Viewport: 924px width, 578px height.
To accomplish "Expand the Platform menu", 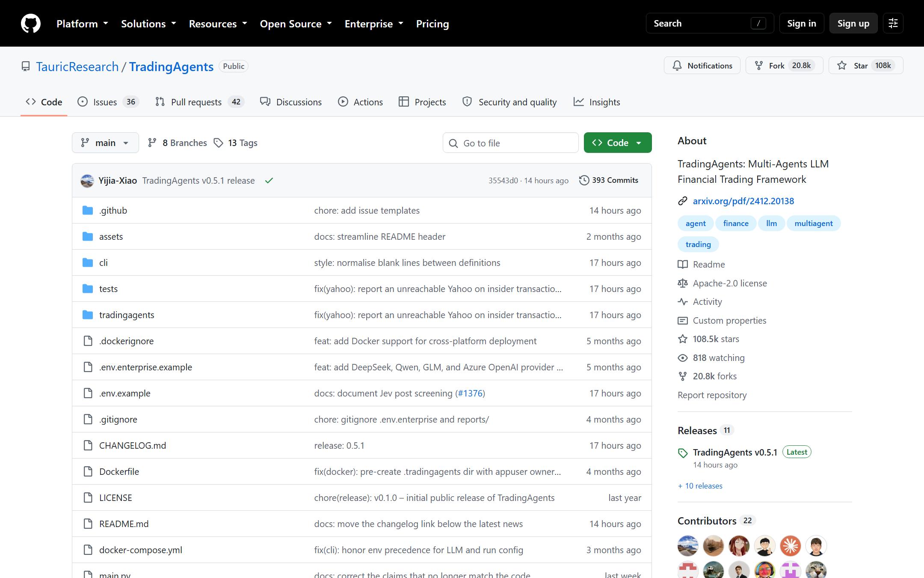I will [82, 24].
